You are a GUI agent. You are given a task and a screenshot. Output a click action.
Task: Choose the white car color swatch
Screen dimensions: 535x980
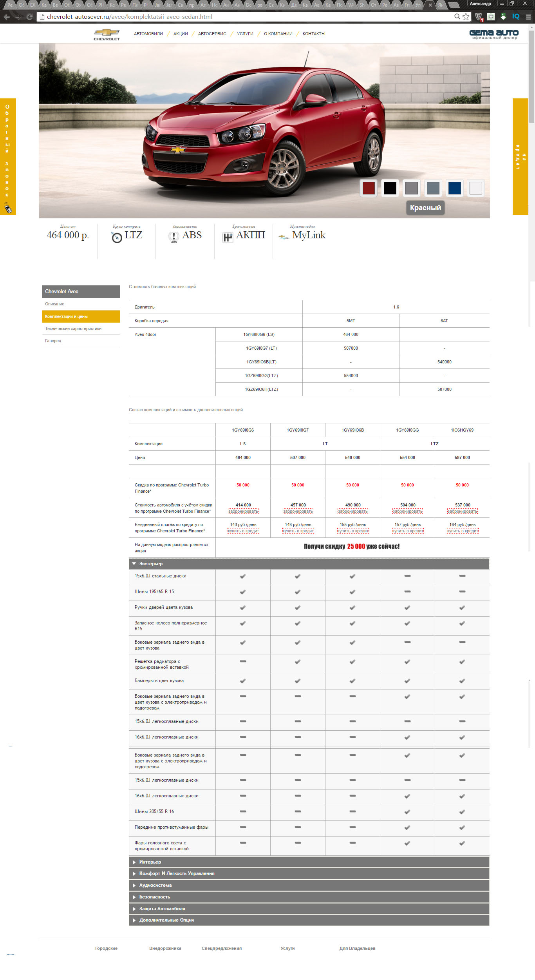476,188
